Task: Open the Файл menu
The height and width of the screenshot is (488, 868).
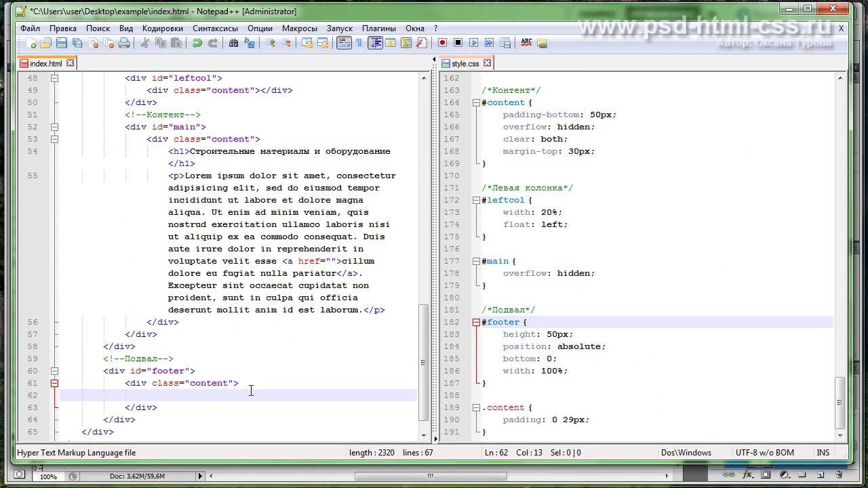Action: pyautogui.click(x=30, y=28)
